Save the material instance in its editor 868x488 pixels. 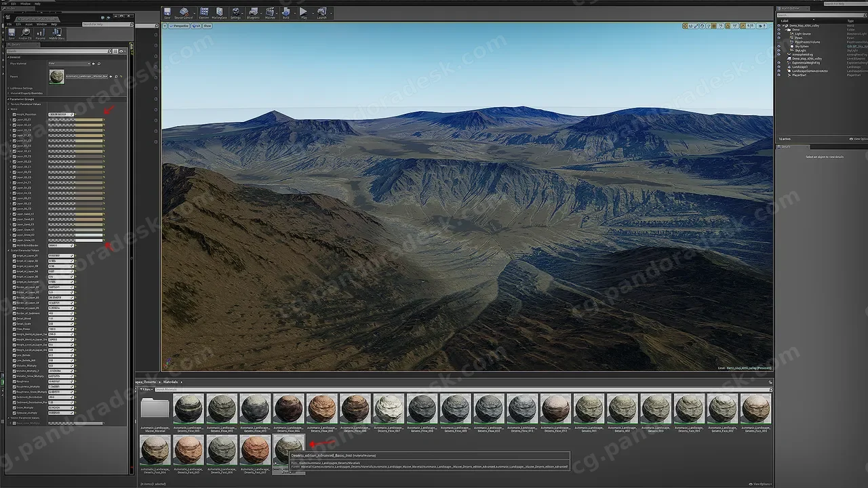pos(12,33)
